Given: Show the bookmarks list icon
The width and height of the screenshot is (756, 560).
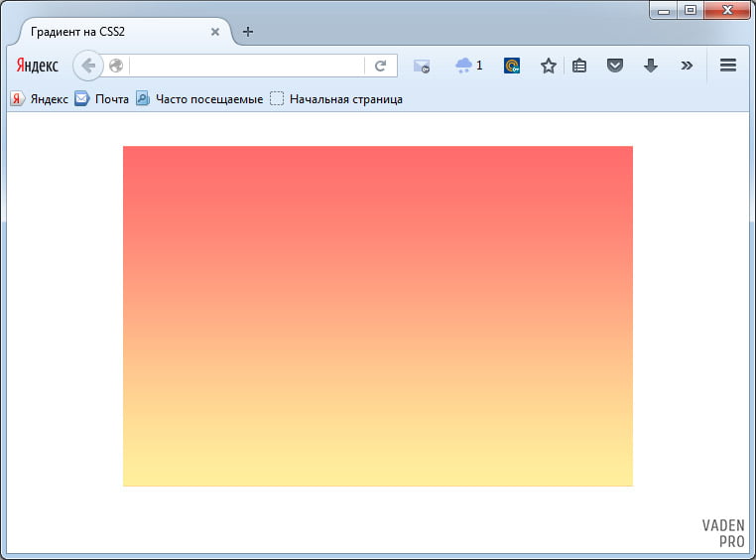Looking at the screenshot, I should (x=580, y=66).
